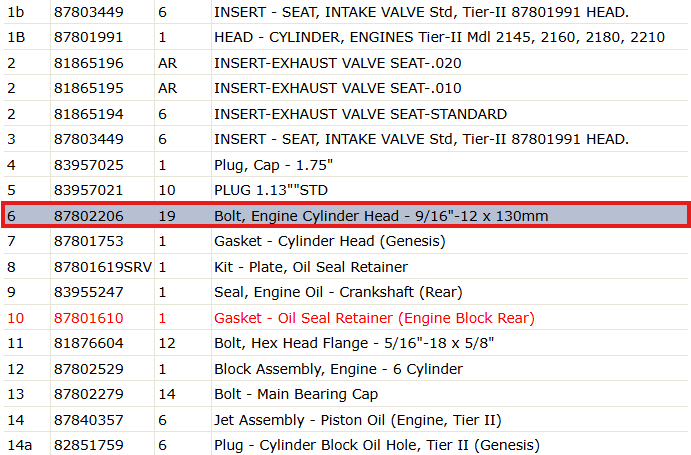Select part number 82851759

click(89, 445)
